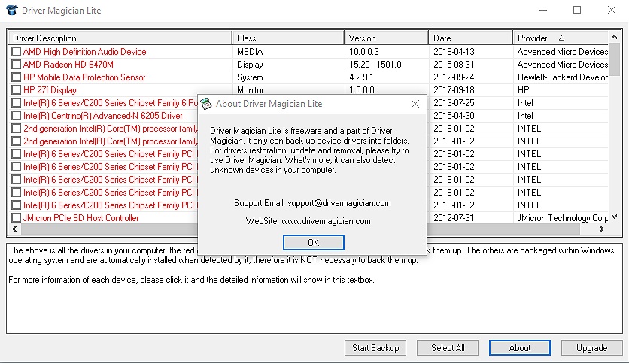Open the Upgrade button
Screen dimensions: 629x364
point(591,348)
